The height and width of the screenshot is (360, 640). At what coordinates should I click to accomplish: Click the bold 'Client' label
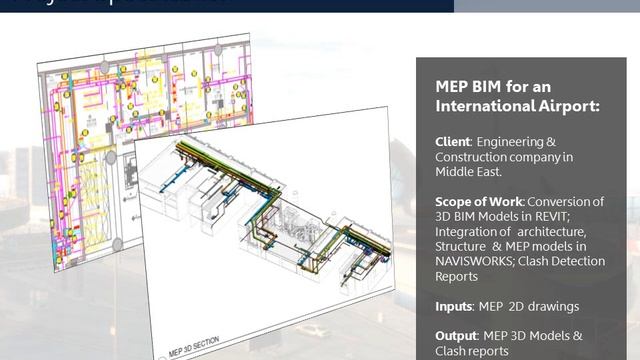click(453, 142)
